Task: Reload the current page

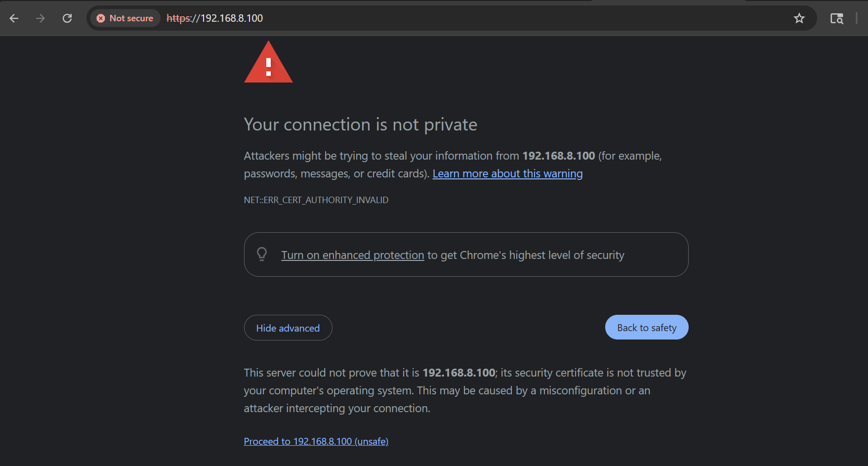Action: point(67,18)
